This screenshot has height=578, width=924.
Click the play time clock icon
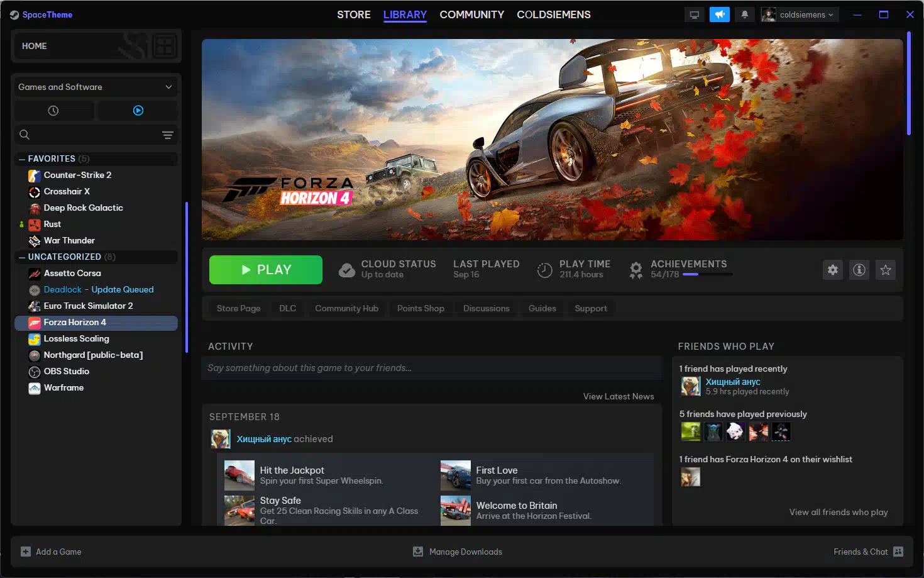tap(545, 270)
